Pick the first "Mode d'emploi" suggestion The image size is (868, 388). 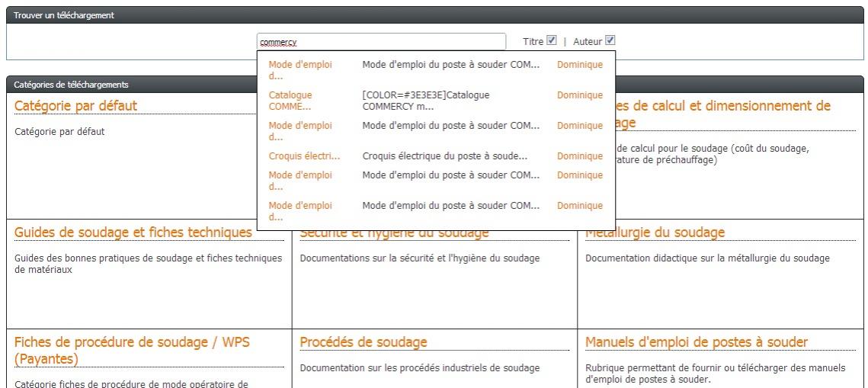[x=300, y=70]
